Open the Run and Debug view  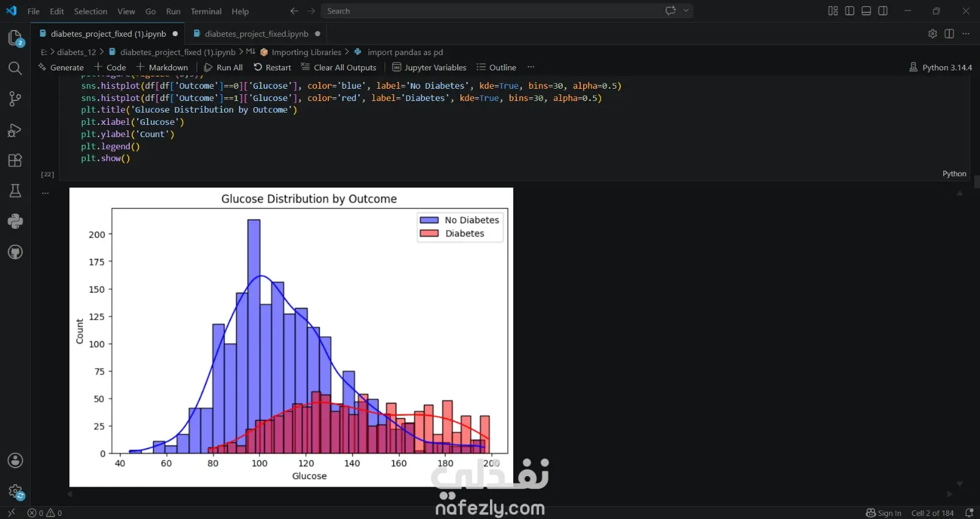coord(15,130)
